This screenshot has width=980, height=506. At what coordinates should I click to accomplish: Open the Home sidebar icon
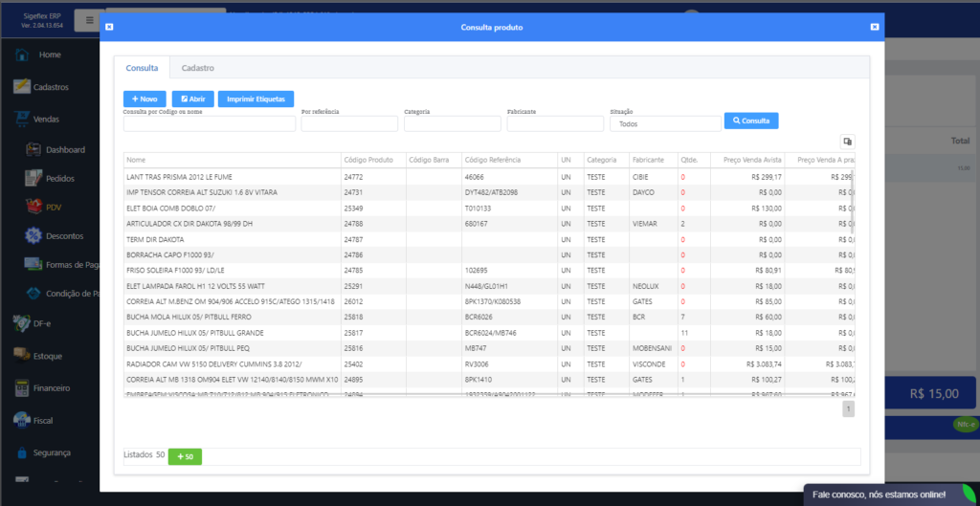click(x=21, y=55)
